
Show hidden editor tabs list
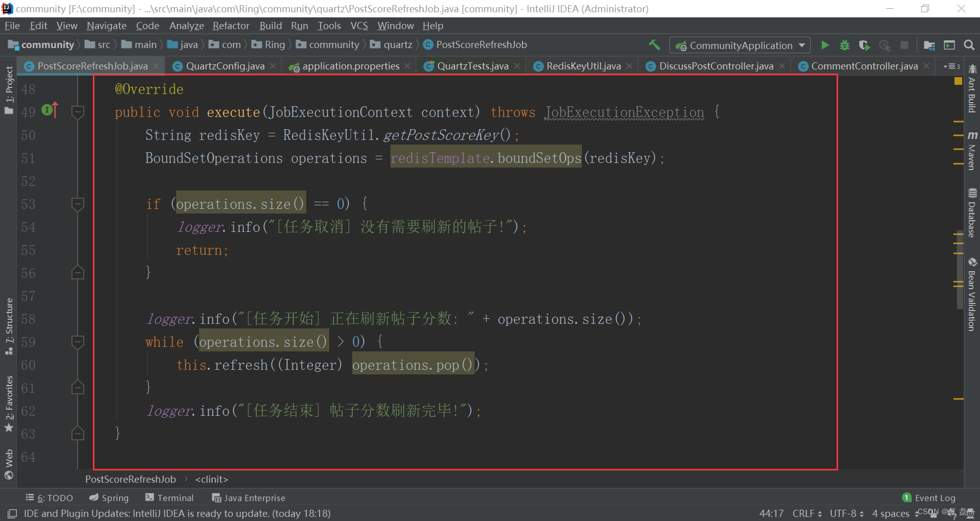pos(952,66)
